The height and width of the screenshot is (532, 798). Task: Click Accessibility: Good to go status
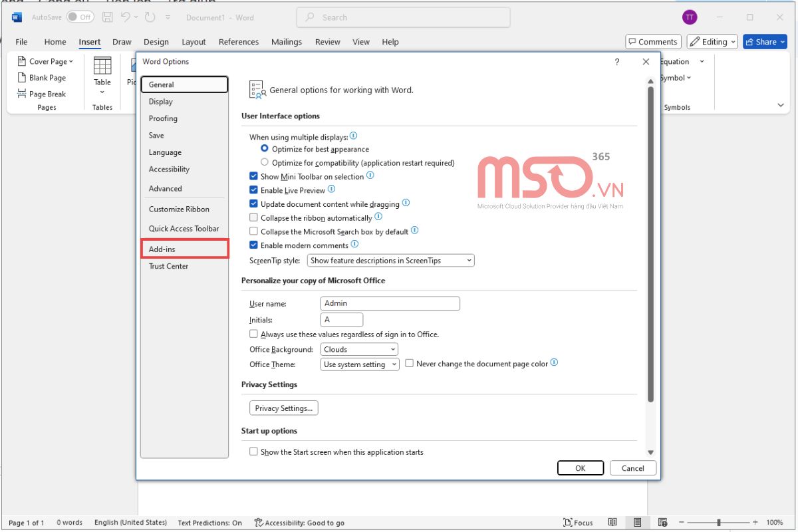[x=299, y=523]
